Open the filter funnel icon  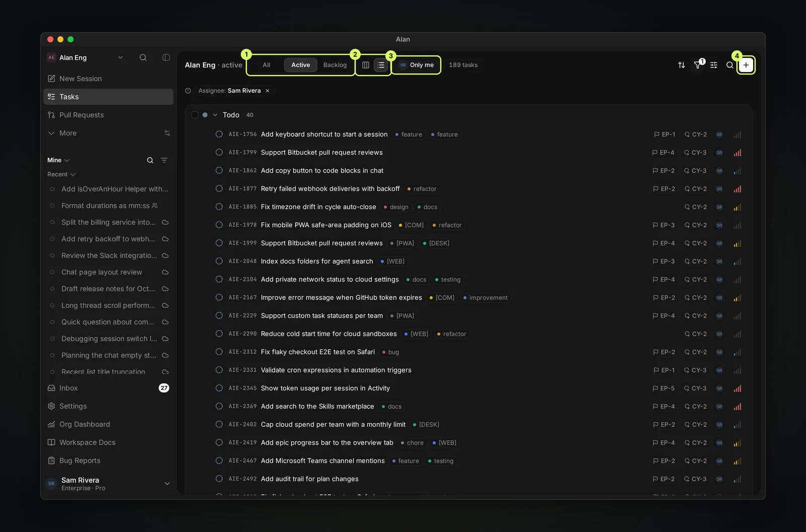click(x=698, y=65)
